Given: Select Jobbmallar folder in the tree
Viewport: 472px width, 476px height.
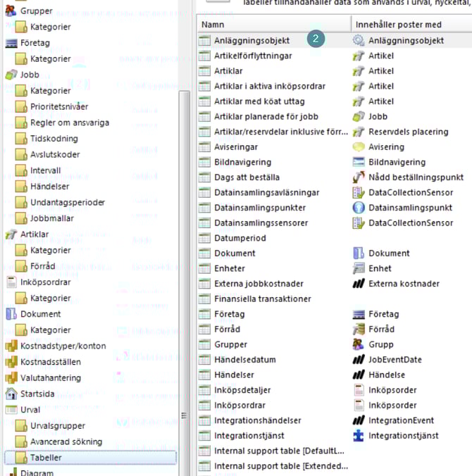Looking at the screenshot, I should 51,218.
